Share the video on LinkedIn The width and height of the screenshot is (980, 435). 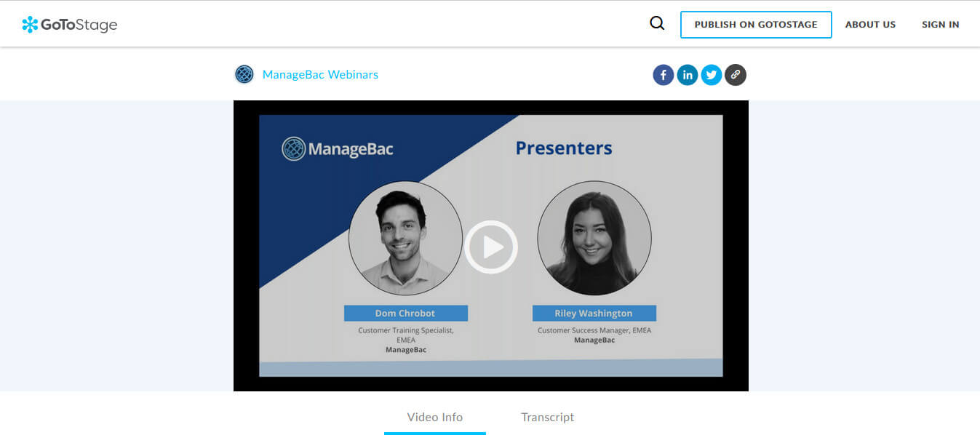click(x=687, y=75)
